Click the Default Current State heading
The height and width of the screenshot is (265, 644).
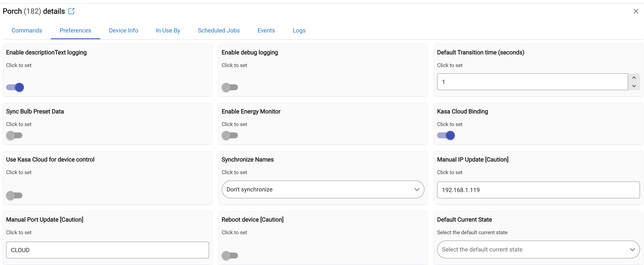point(464,219)
